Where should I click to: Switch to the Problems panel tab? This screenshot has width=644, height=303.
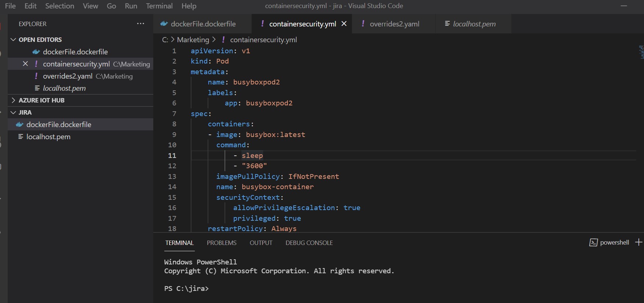[x=221, y=243]
